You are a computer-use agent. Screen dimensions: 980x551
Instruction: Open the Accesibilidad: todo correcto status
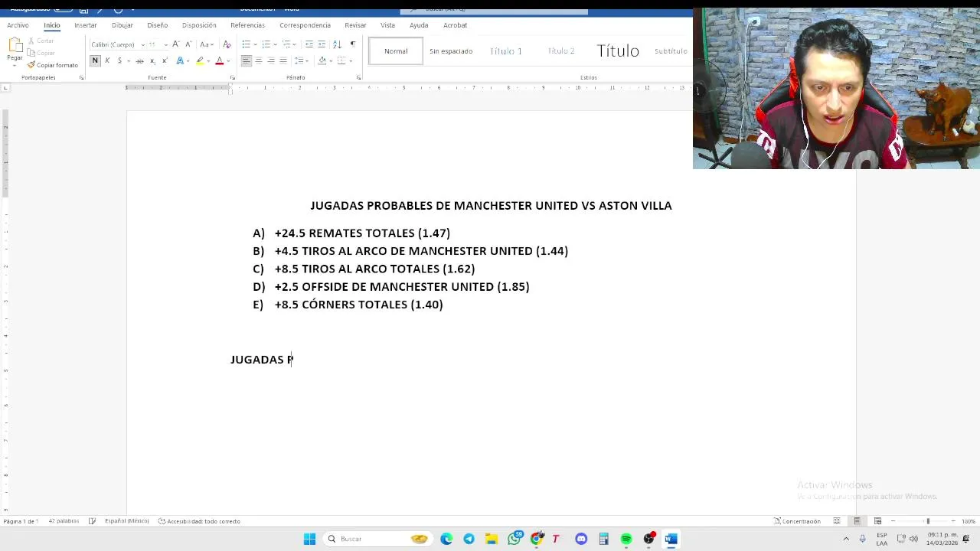[x=199, y=521]
